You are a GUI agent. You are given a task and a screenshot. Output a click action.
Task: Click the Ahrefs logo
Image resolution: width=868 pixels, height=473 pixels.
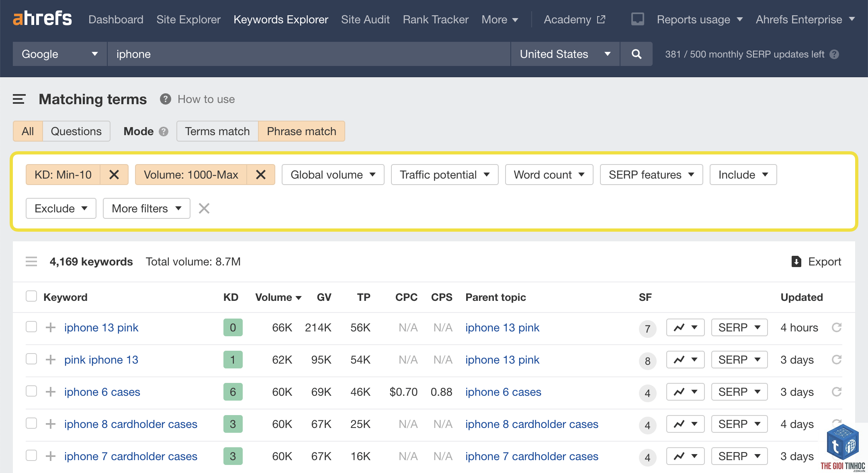(x=42, y=19)
